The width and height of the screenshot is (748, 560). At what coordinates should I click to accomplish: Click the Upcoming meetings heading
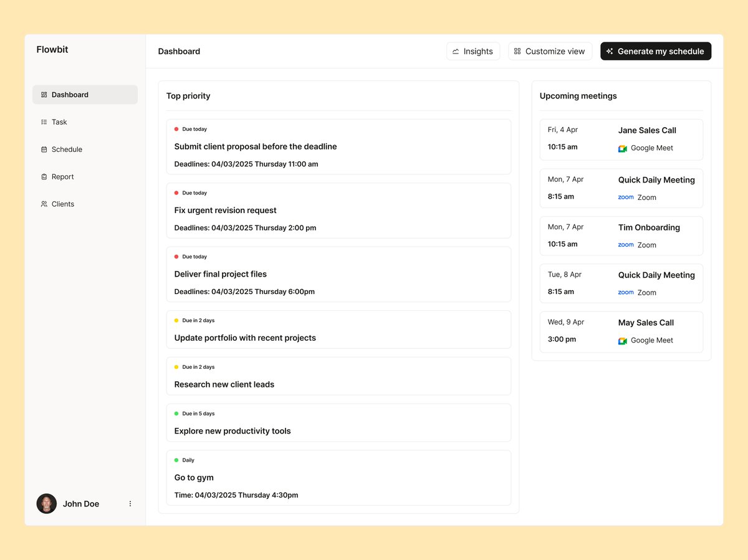click(578, 96)
